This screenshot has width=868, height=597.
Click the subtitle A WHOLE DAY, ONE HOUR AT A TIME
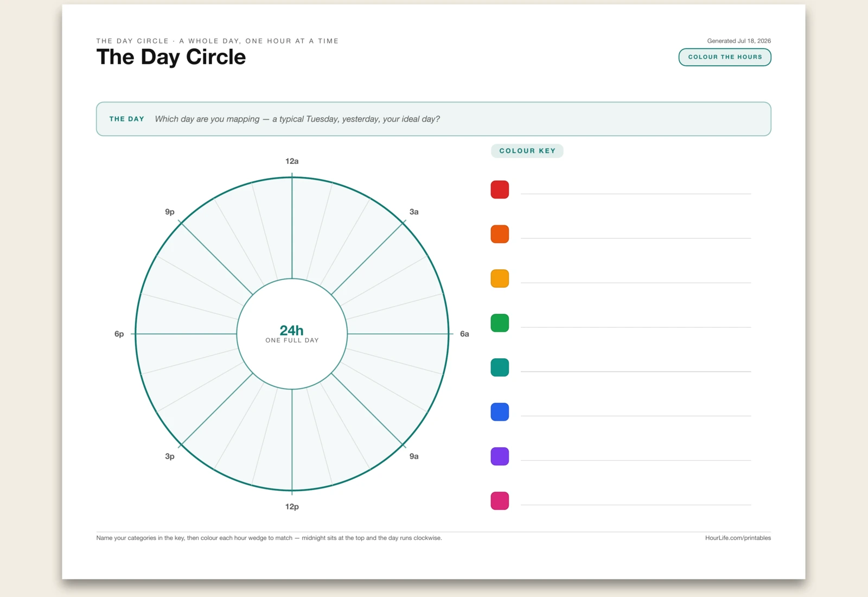pyautogui.click(x=259, y=41)
